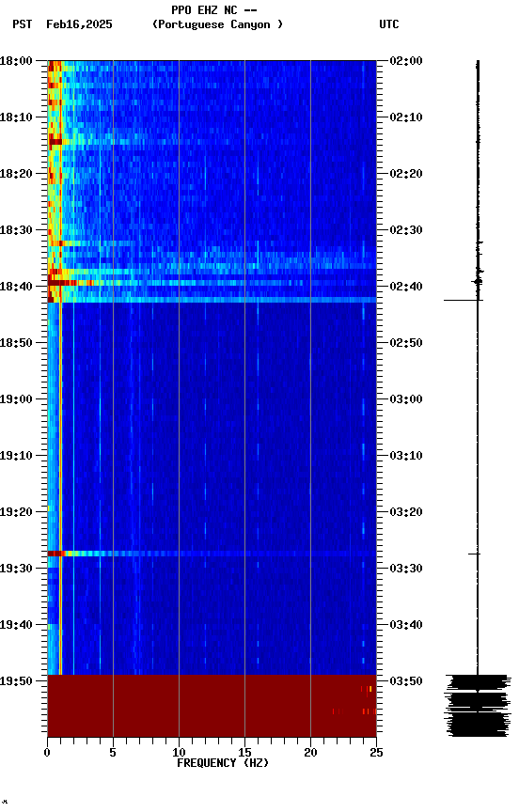Click the '03:10' UTC time label
Viewport: 519px width, 812px height.
406,456
